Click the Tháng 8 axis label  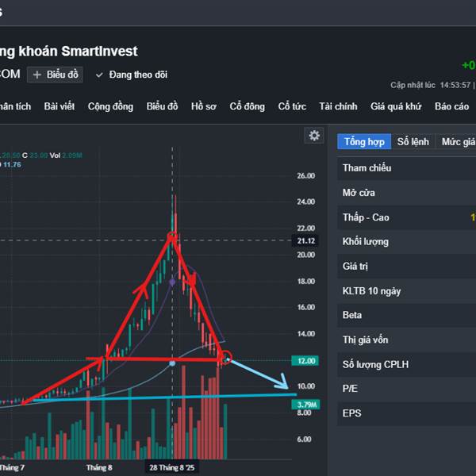[99, 468]
